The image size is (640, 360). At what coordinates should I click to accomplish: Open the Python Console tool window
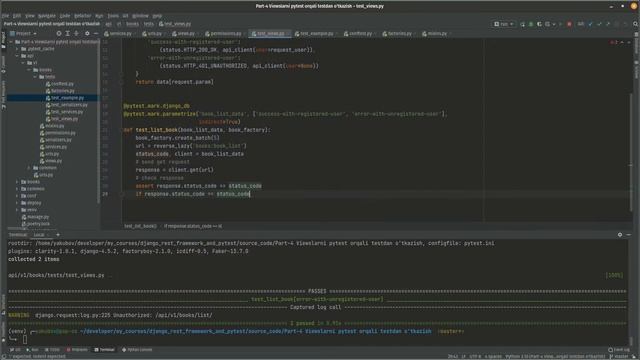pyautogui.click(x=137, y=350)
